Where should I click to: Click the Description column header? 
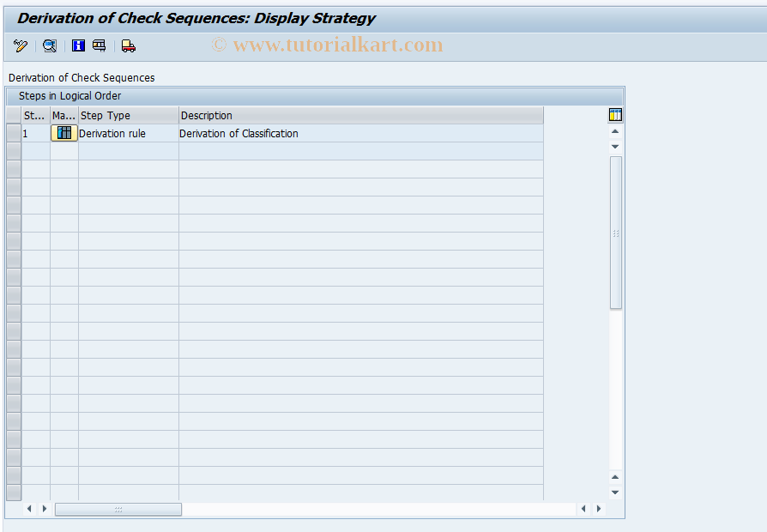[361, 116]
